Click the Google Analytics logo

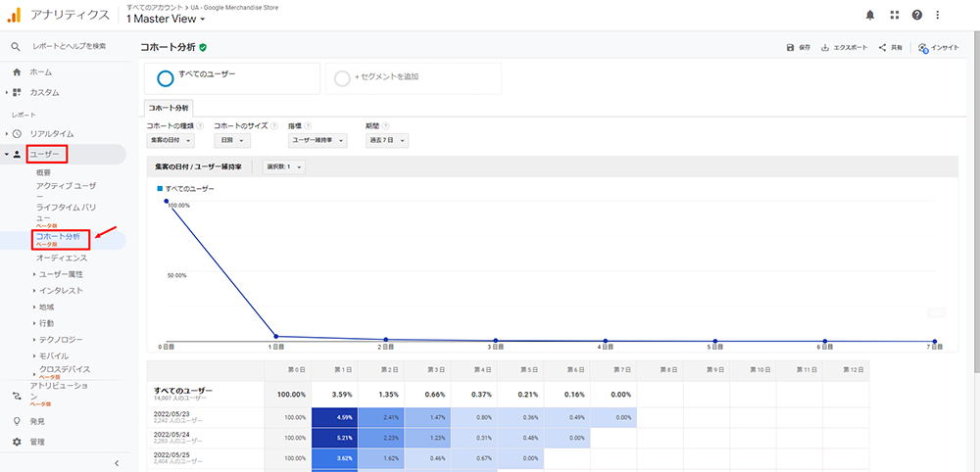[x=13, y=15]
